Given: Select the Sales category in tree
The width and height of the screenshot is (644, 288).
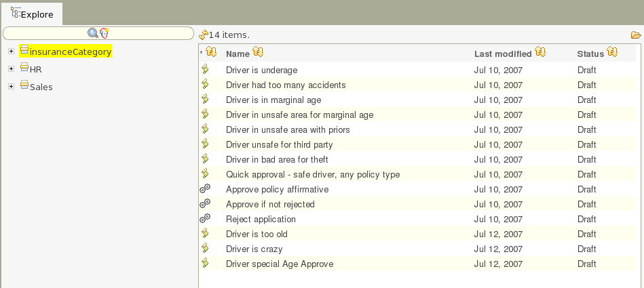Looking at the screenshot, I should 41,87.
